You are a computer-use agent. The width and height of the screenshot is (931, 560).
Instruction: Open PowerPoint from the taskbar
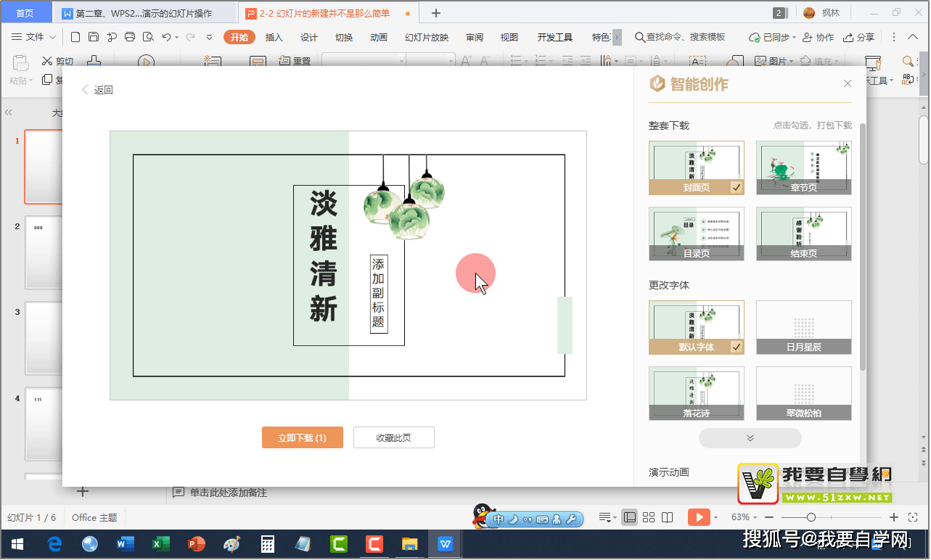click(197, 543)
